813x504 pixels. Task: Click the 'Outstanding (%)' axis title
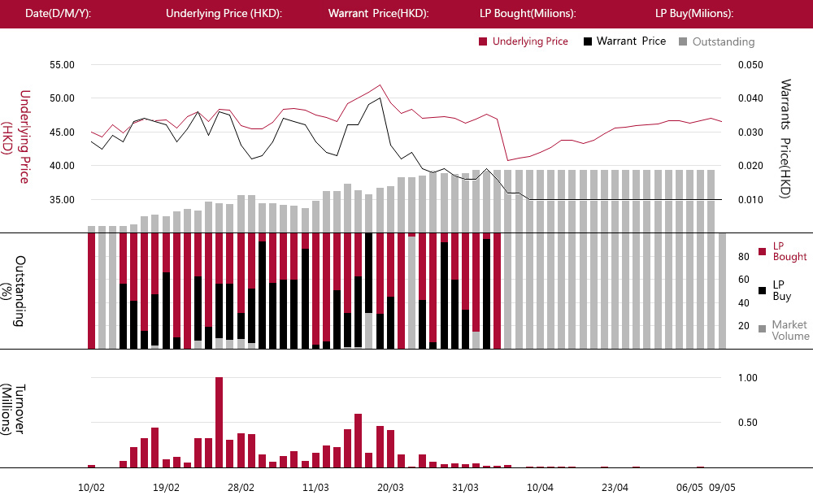(x=14, y=291)
